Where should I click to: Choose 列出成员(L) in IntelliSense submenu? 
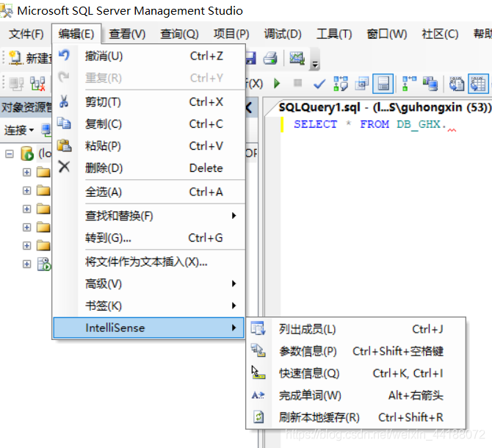pos(356,329)
